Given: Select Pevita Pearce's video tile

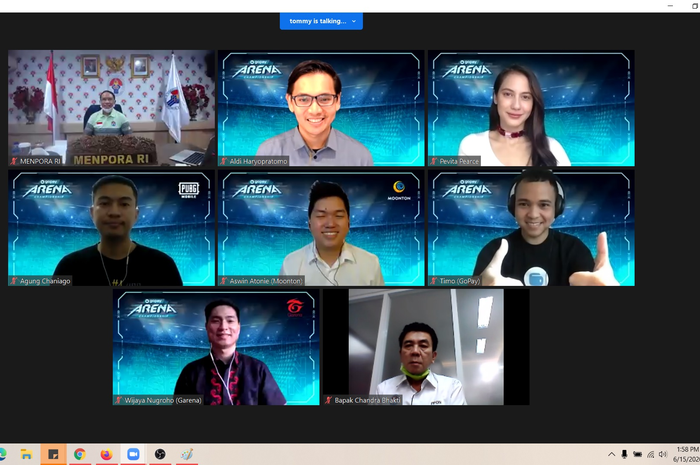Looking at the screenshot, I should [x=531, y=108].
